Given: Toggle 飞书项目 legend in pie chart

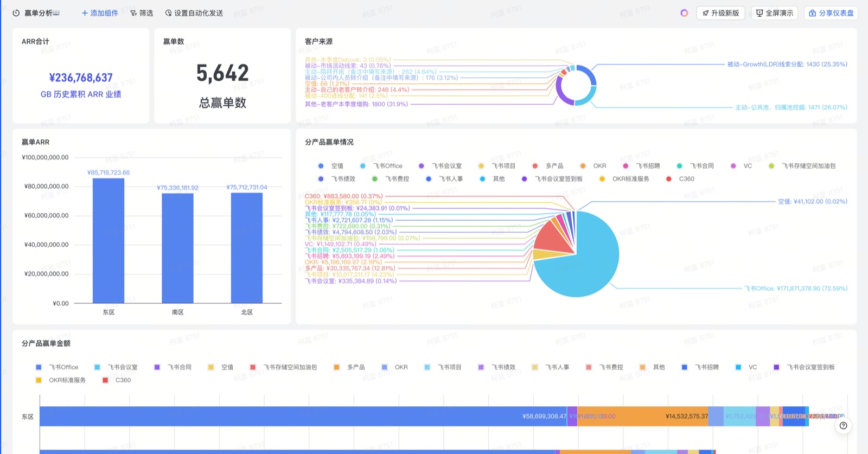Looking at the screenshot, I should (497, 166).
